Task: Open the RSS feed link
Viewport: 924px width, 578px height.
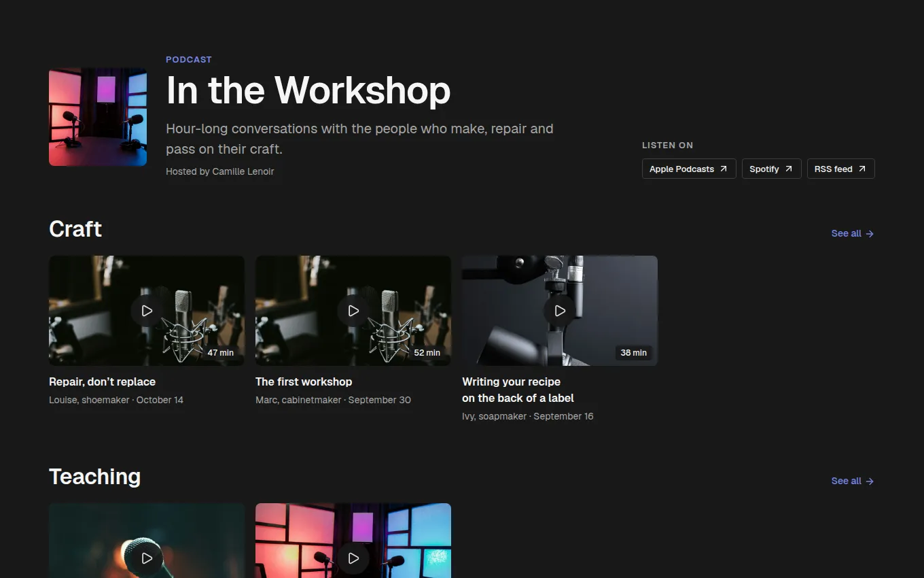Action: tap(840, 169)
